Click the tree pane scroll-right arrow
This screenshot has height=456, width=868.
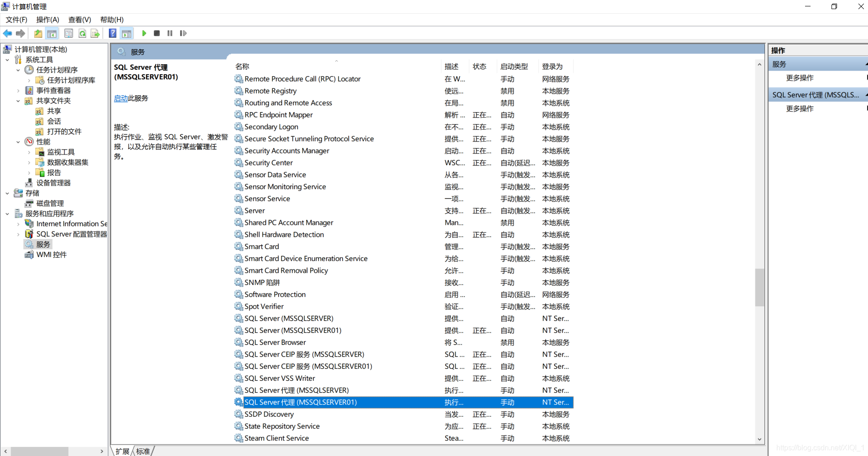pos(102,451)
